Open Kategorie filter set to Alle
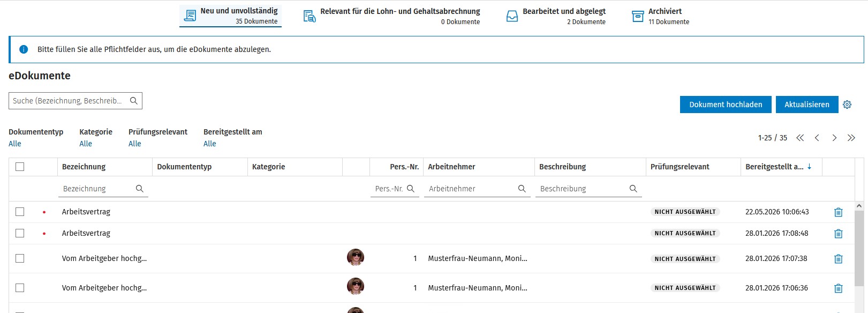 tap(86, 144)
